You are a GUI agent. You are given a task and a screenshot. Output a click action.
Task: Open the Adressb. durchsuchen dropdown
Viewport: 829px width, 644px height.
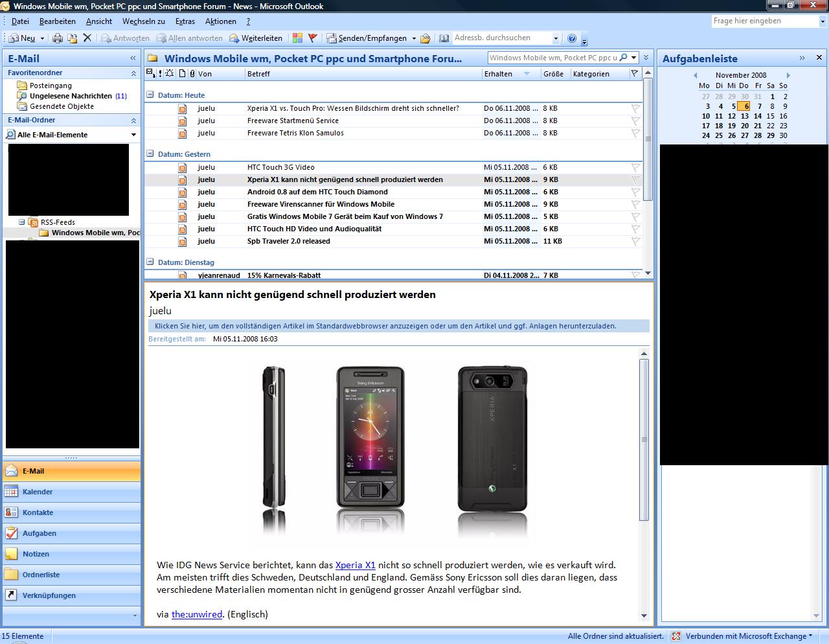point(556,38)
